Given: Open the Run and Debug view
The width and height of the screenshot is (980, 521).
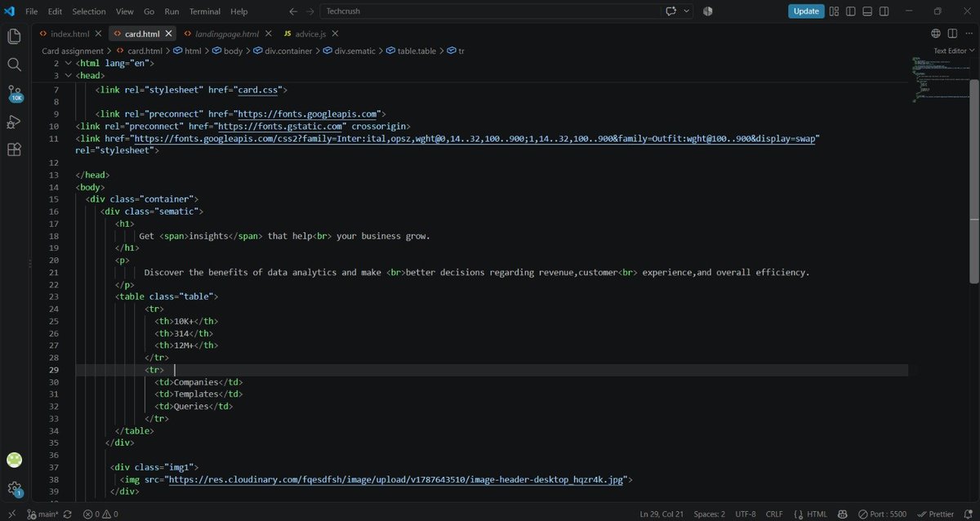Looking at the screenshot, I should point(14,122).
